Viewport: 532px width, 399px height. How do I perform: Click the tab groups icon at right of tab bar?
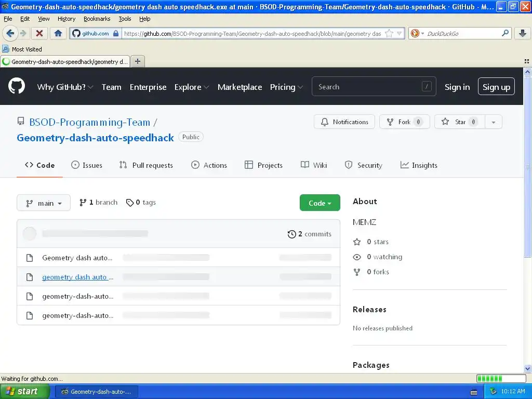(x=527, y=61)
